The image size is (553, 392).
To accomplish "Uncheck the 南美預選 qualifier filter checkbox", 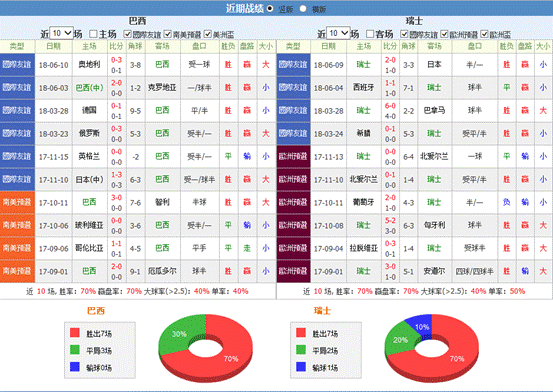I will point(168,34).
